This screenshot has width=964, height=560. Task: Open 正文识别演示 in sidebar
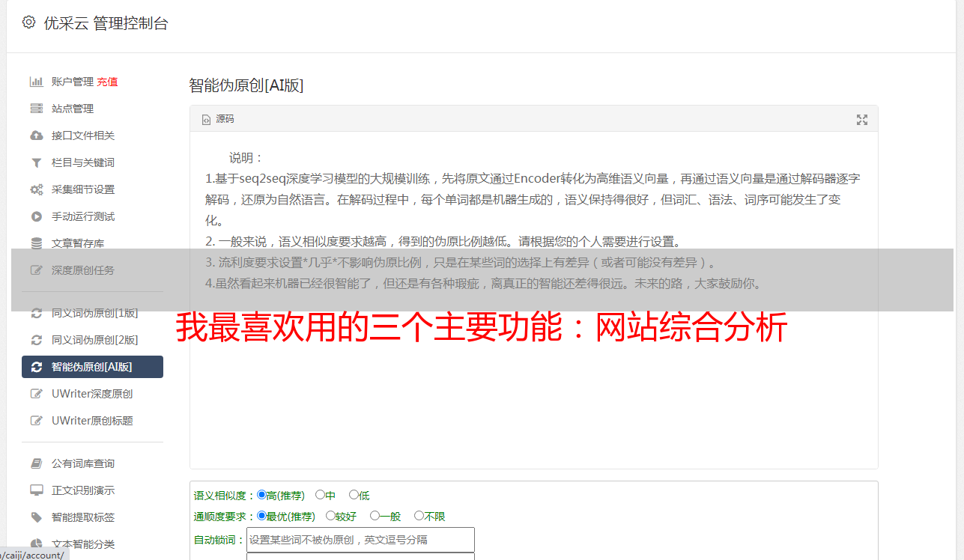(82, 490)
